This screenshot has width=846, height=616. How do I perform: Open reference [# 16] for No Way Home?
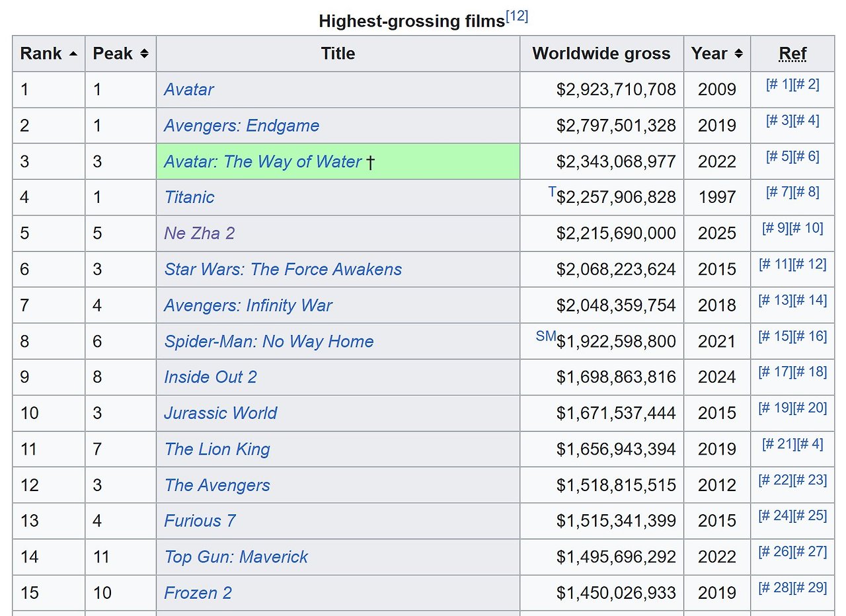coord(810,336)
